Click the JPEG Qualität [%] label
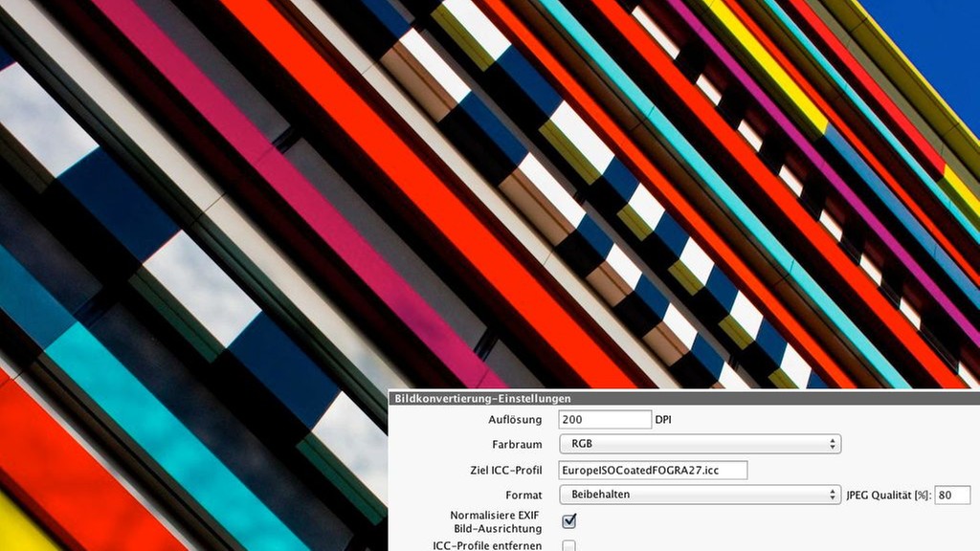The width and height of the screenshot is (980, 551). 888,495
